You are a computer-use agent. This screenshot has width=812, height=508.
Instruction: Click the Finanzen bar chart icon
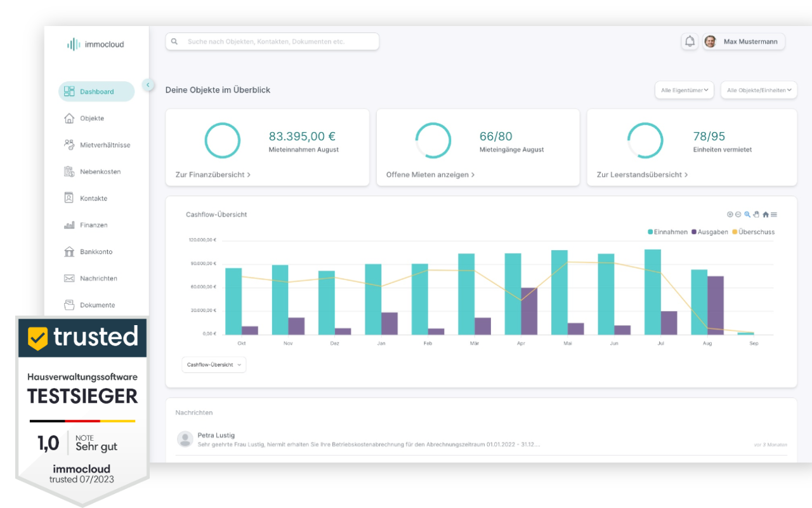click(69, 225)
